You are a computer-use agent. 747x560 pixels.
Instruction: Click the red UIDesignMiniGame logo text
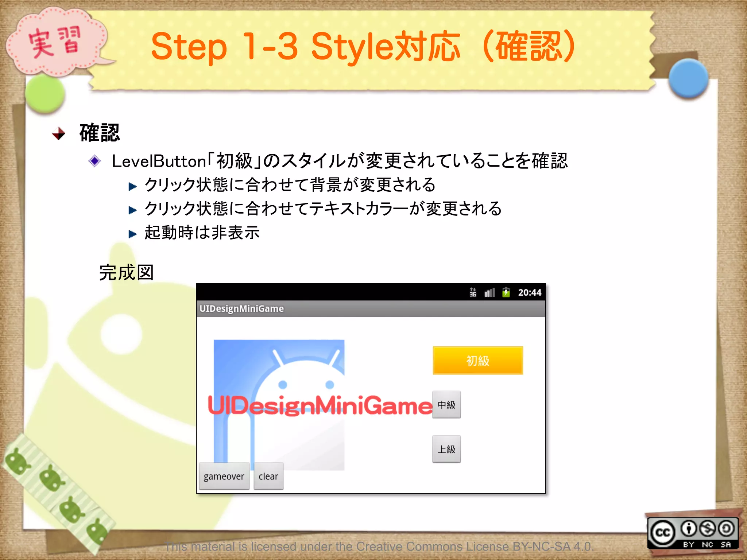point(320,406)
